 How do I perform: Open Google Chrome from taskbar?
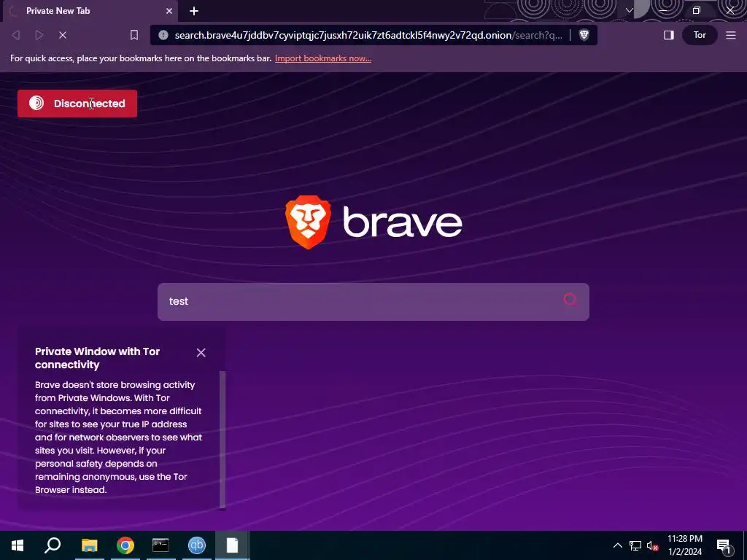(x=125, y=545)
